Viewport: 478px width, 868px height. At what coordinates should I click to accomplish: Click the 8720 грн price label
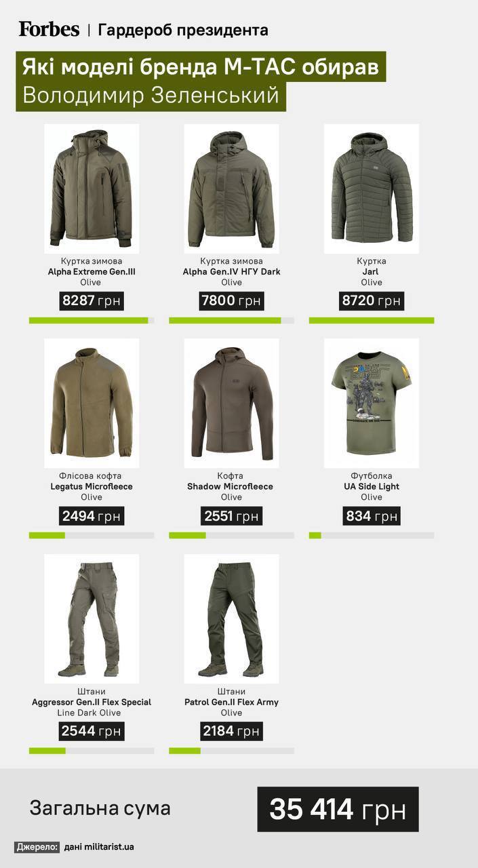(372, 301)
